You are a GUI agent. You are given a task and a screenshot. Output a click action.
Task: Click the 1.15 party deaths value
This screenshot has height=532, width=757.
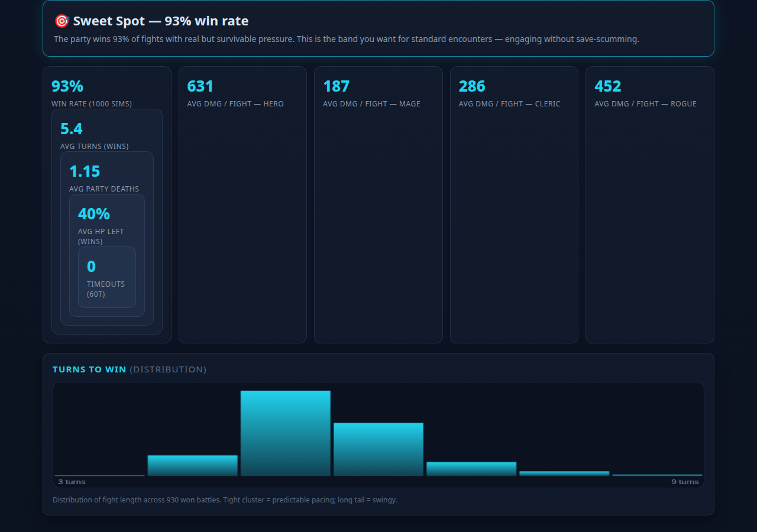85,171
